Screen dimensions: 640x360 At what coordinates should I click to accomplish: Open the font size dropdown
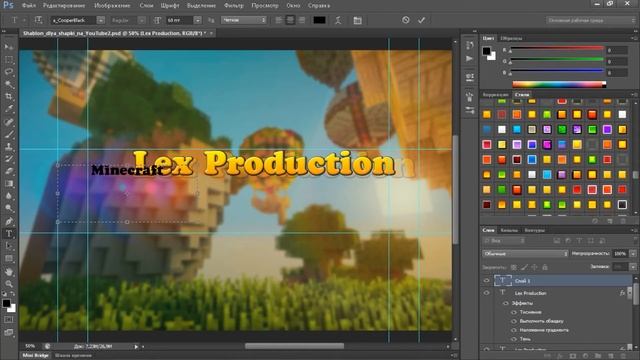(198, 20)
